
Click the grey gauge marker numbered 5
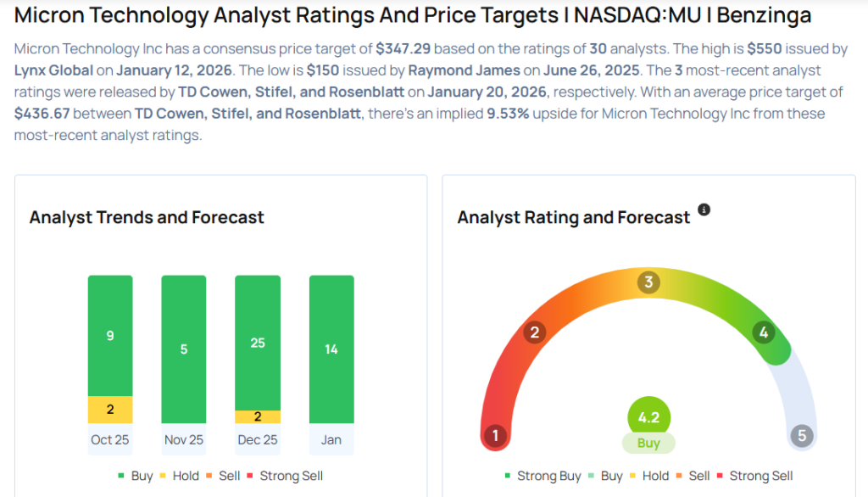[801, 437]
